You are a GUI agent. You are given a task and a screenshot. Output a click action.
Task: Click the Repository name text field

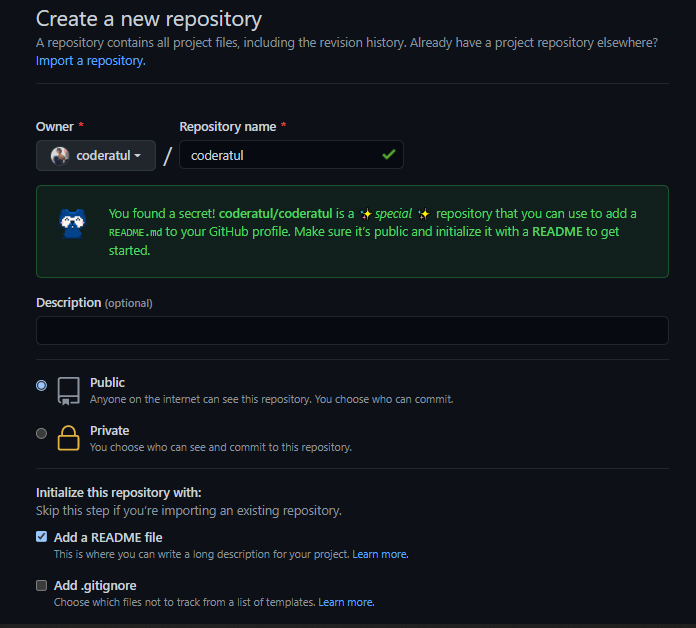[280, 156]
